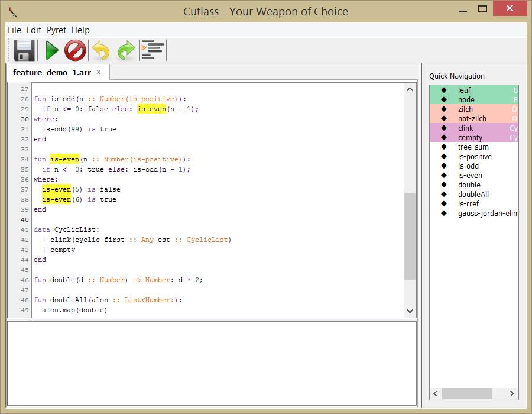Open the Pyret menu

[x=56, y=30]
